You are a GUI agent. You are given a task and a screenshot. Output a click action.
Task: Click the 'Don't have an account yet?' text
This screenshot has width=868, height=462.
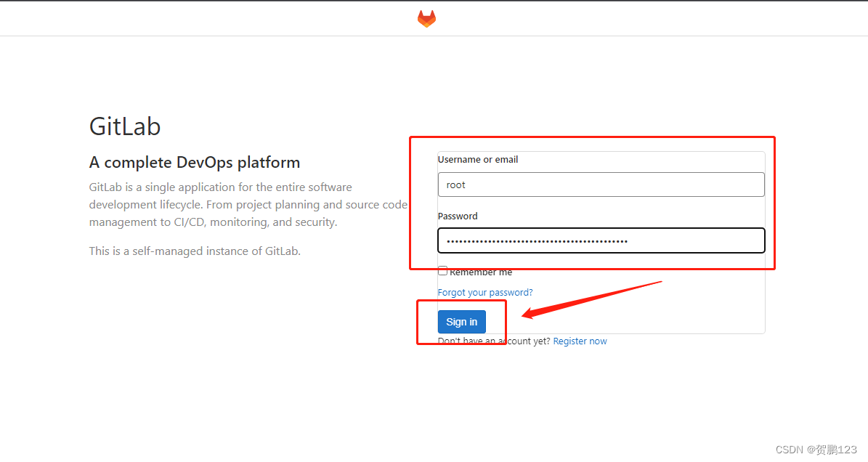494,341
